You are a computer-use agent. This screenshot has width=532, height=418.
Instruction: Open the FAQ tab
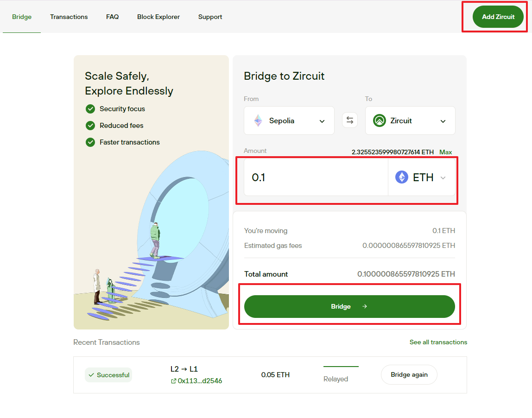coord(112,17)
